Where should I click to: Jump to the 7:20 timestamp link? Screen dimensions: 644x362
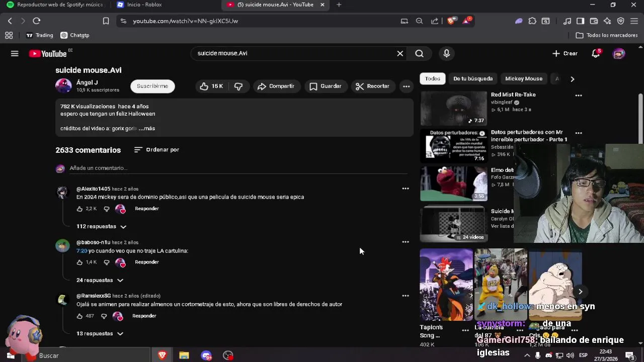pyautogui.click(x=82, y=250)
